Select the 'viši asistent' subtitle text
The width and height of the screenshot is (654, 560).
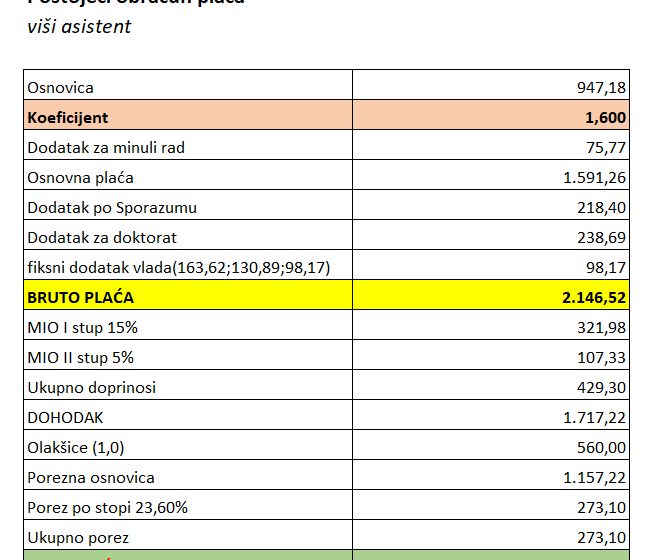pos(79,27)
